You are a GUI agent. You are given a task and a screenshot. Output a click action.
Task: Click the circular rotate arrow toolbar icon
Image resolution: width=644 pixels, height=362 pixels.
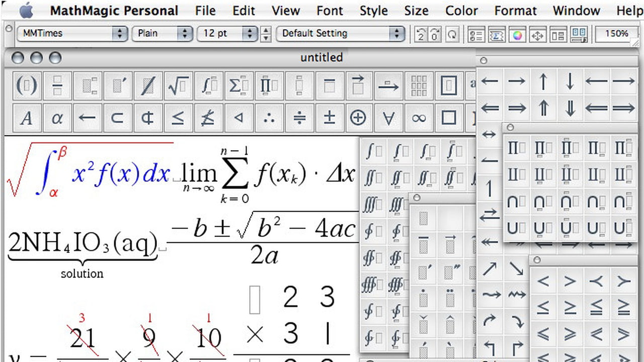452,35
